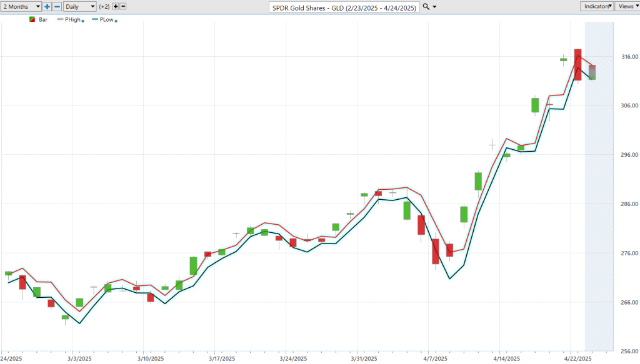The width and height of the screenshot is (640, 364).
Task: Click the SPDR Gold Shares symbol field
Action: [x=344, y=7]
